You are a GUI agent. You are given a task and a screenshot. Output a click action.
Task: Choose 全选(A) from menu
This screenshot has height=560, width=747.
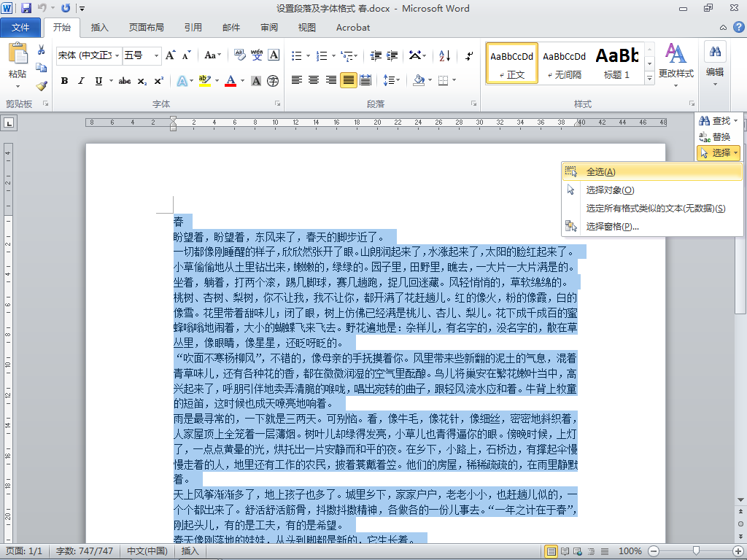(x=652, y=172)
